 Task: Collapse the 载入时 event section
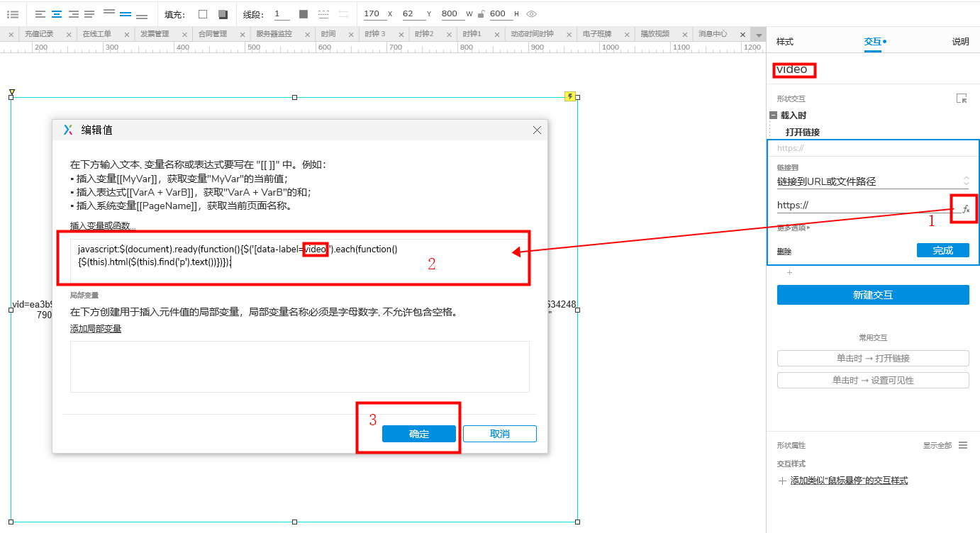(774, 115)
